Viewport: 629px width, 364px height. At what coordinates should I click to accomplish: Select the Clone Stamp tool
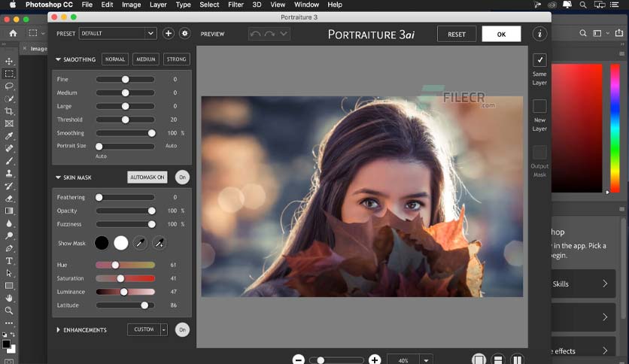(9, 173)
